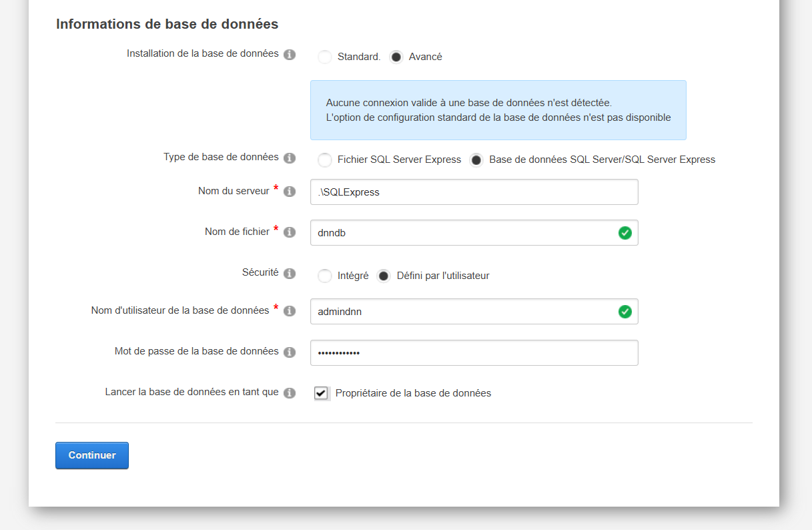Image resolution: width=812 pixels, height=530 pixels.
Task: Click green checkmark in Nom de fichier field
Action: coord(625,233)
